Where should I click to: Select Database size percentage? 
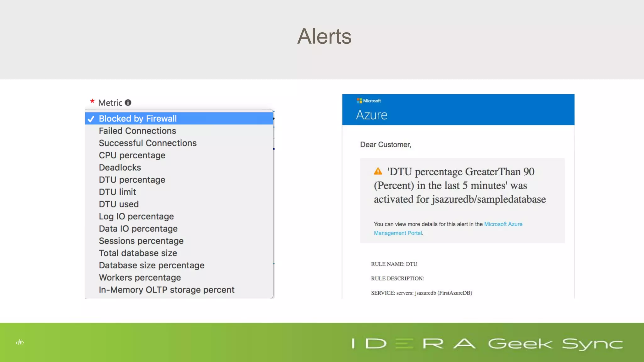[x=179, y=266]
